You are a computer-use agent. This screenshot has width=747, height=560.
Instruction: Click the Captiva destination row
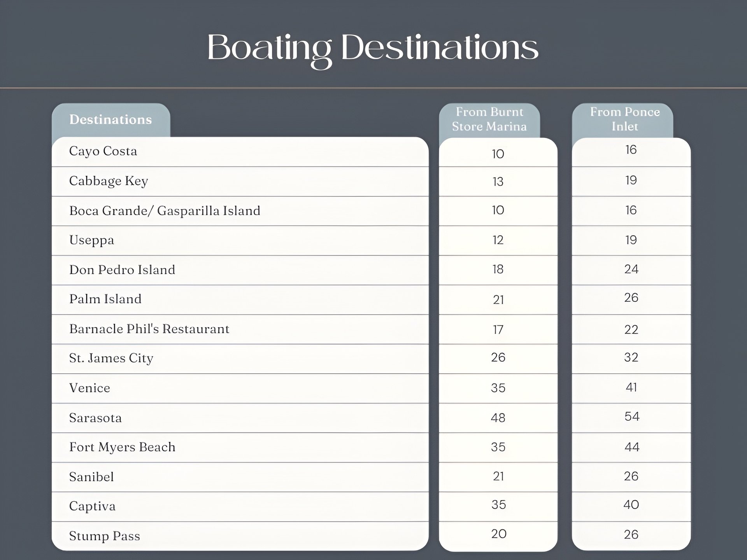coord(92,506)
